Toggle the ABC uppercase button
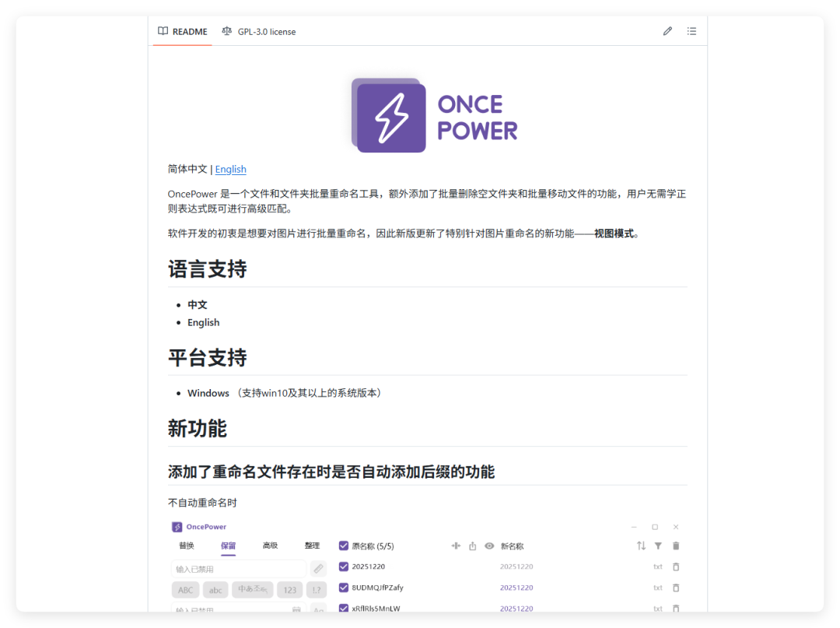840x628 pixels. click(185, 590)
